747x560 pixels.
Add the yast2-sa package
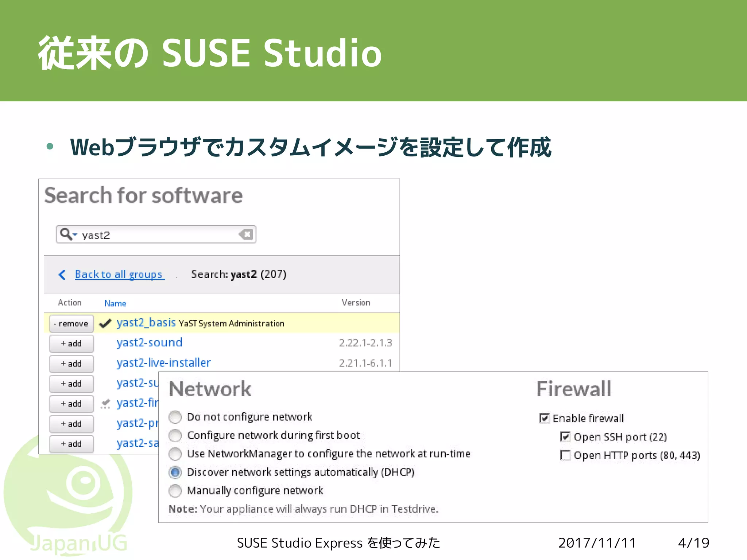pyautogui.click(x=71, y=444)
